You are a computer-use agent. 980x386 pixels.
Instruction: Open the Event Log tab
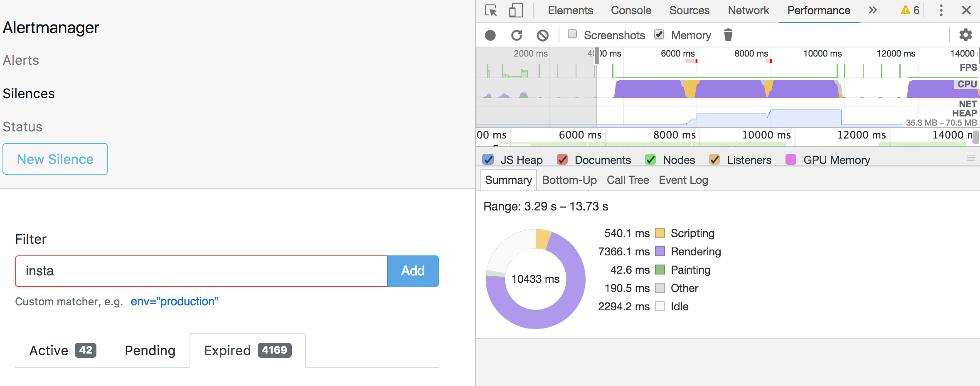(684, 180)
